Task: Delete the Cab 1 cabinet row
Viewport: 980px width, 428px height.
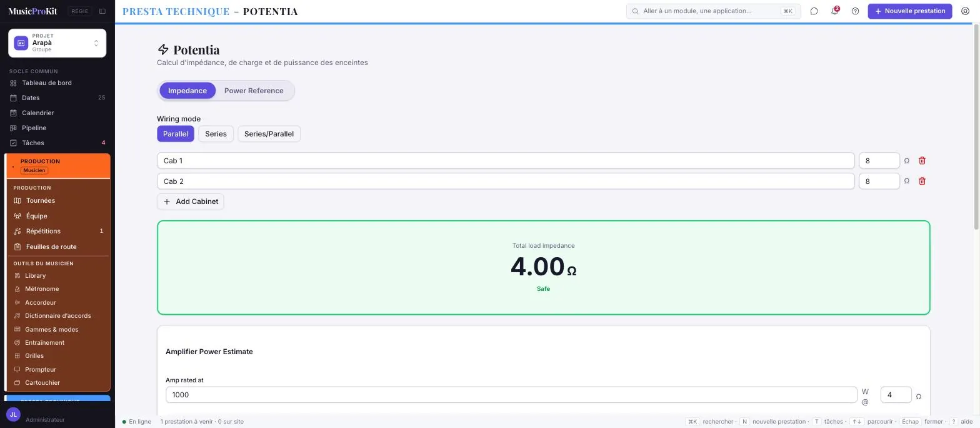Action: coord(922,161)
